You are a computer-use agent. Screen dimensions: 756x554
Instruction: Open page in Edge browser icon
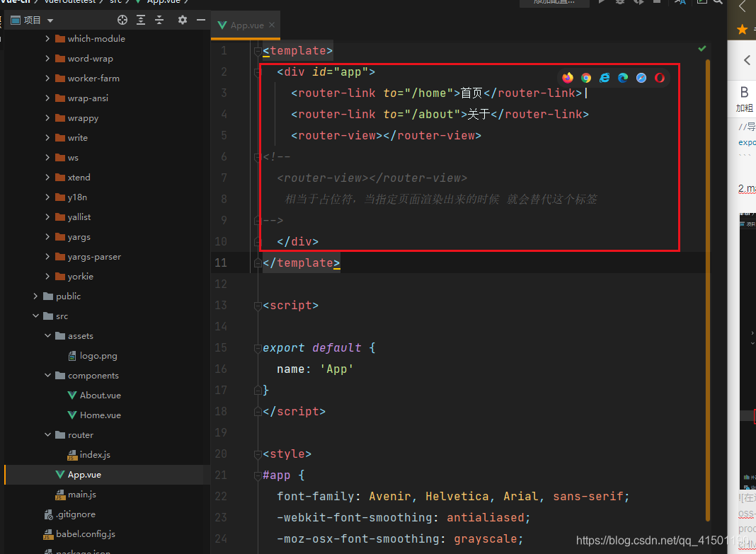tap(623, 78)
